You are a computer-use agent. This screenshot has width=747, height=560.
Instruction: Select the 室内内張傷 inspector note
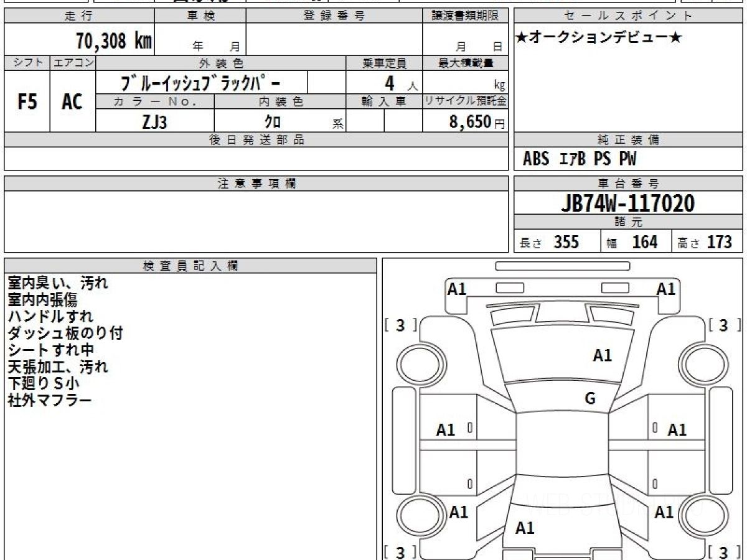tap(42, 300)
